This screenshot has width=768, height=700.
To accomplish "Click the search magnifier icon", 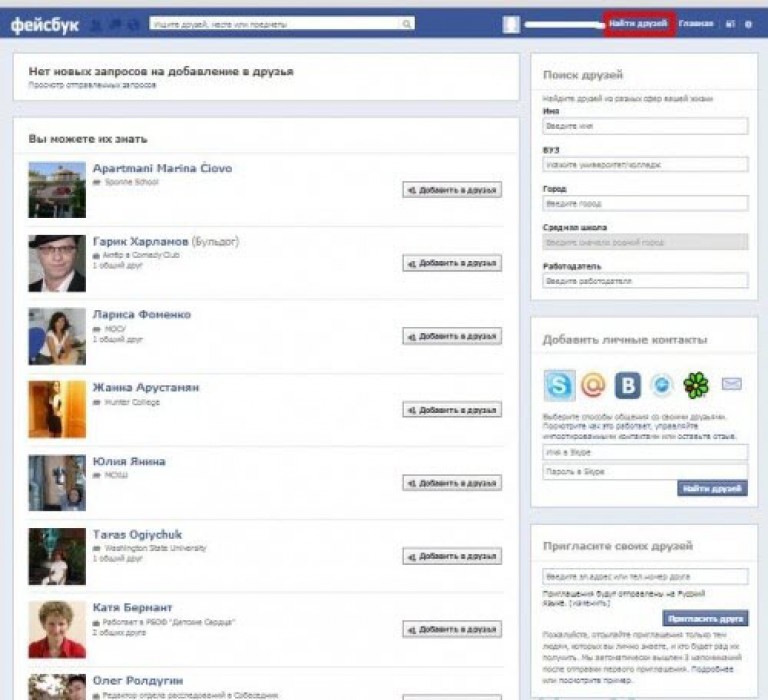I will (407, 24).
